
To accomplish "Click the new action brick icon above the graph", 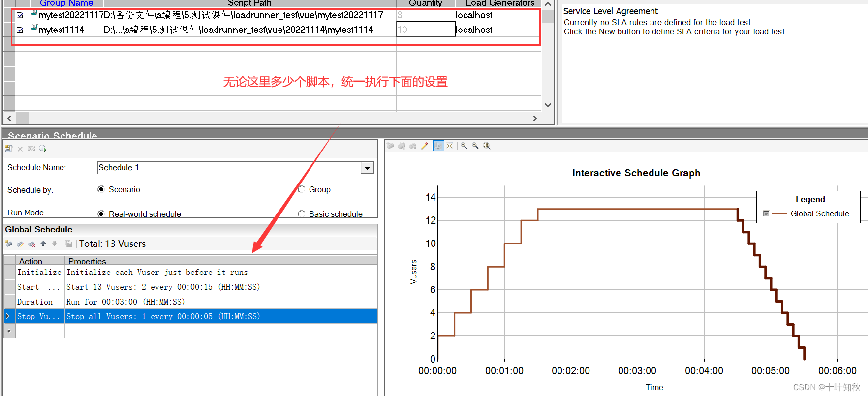I will [390, 146].
